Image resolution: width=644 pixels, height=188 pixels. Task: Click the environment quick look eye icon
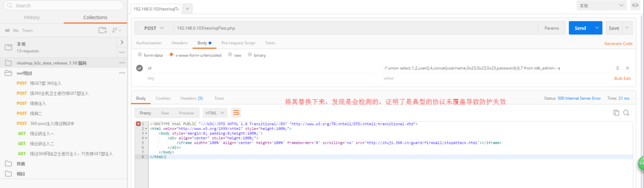[x=635, y=6]
